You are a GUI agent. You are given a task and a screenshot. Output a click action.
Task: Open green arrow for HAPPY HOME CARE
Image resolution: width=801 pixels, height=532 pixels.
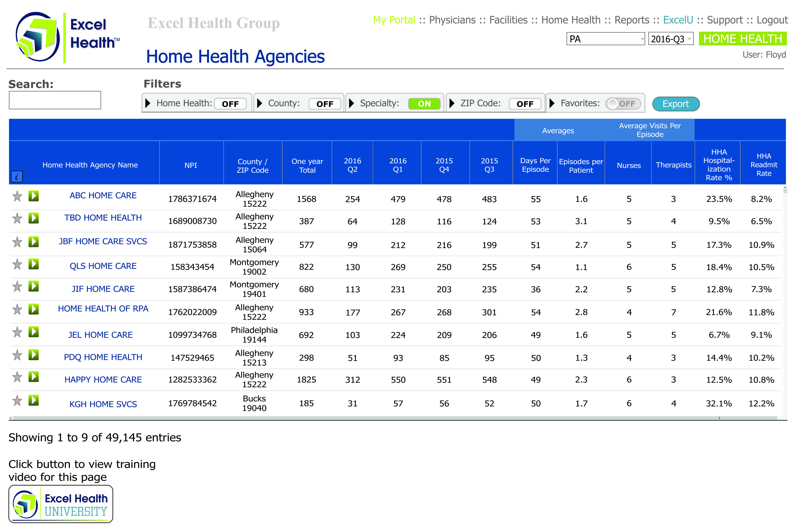pos(33,377)
